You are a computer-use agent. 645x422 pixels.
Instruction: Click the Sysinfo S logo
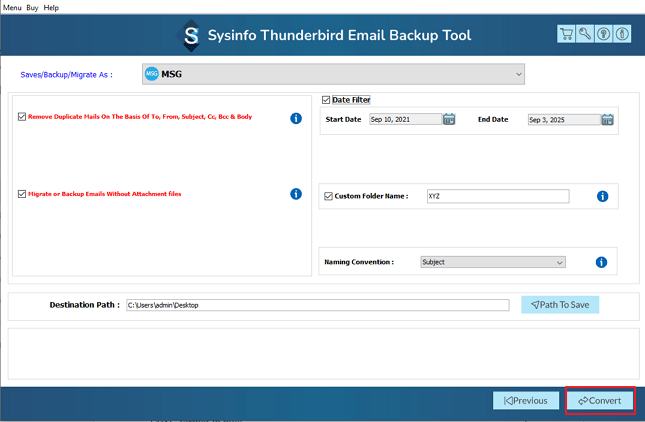191,36
